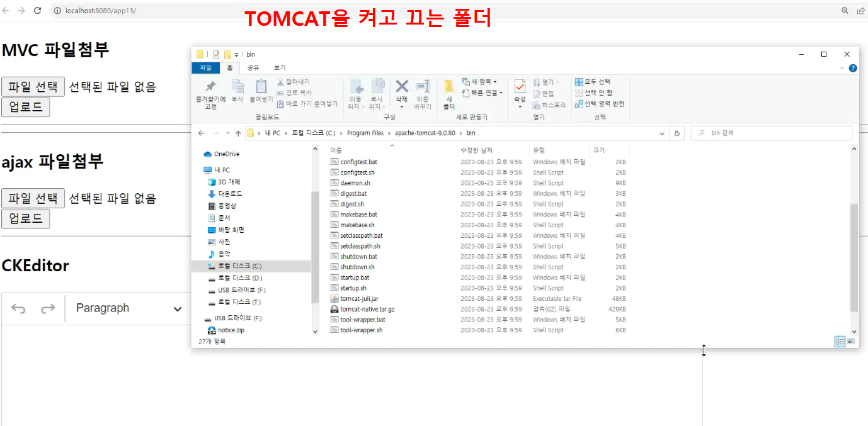This screenshot has height=426, width=868.
Task: Switch to details view icon in status bar
Action: (x=840, y=341)
